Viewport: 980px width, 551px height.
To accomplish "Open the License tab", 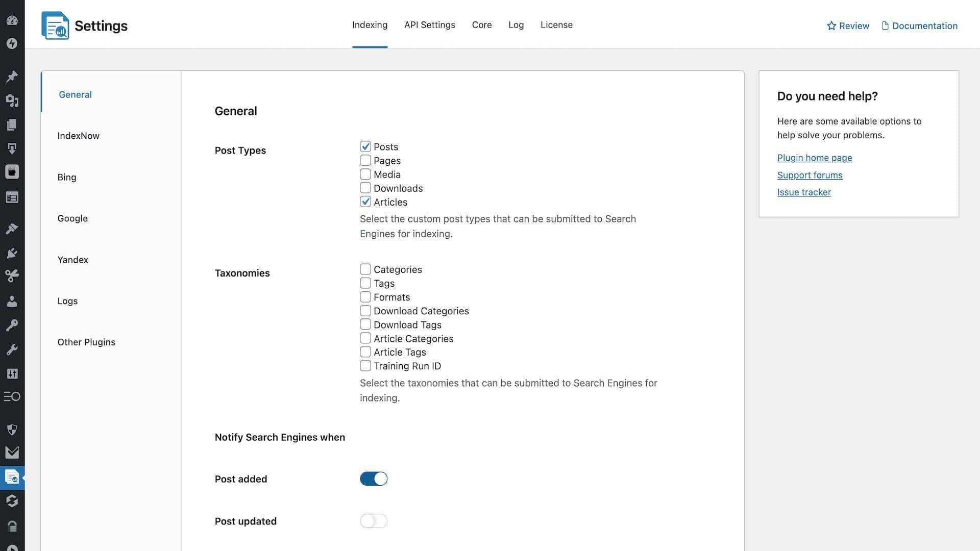I will 556,25.
